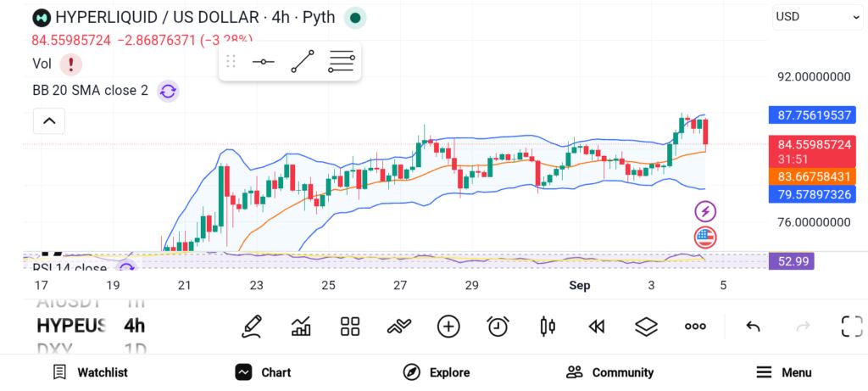Screen dimensions: 868x391
Task: Tap the BB 20 SMA close 2 label
Action: coord(90,91)
